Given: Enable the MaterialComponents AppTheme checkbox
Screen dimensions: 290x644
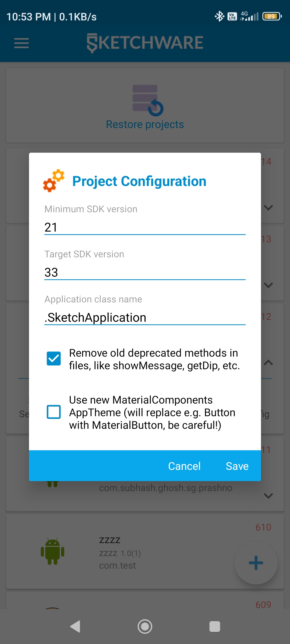Looking at the screenshot, I should (x=53, y=412).
